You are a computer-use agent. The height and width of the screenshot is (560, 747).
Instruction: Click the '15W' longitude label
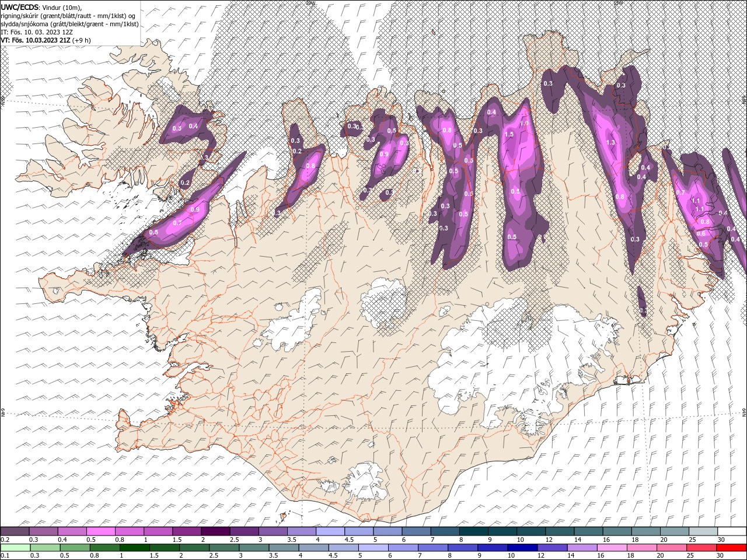pyautogui.click(x=619, y=3)
